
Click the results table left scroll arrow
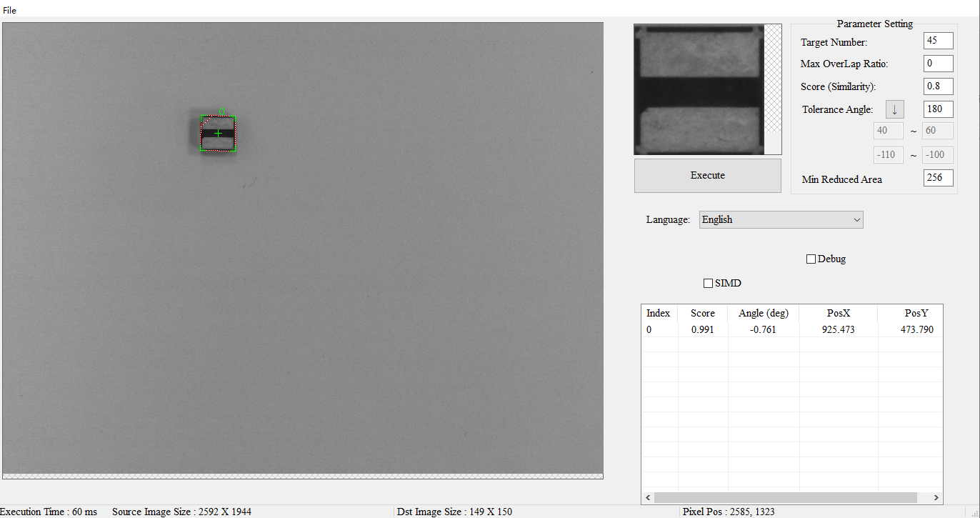(648, 498)
